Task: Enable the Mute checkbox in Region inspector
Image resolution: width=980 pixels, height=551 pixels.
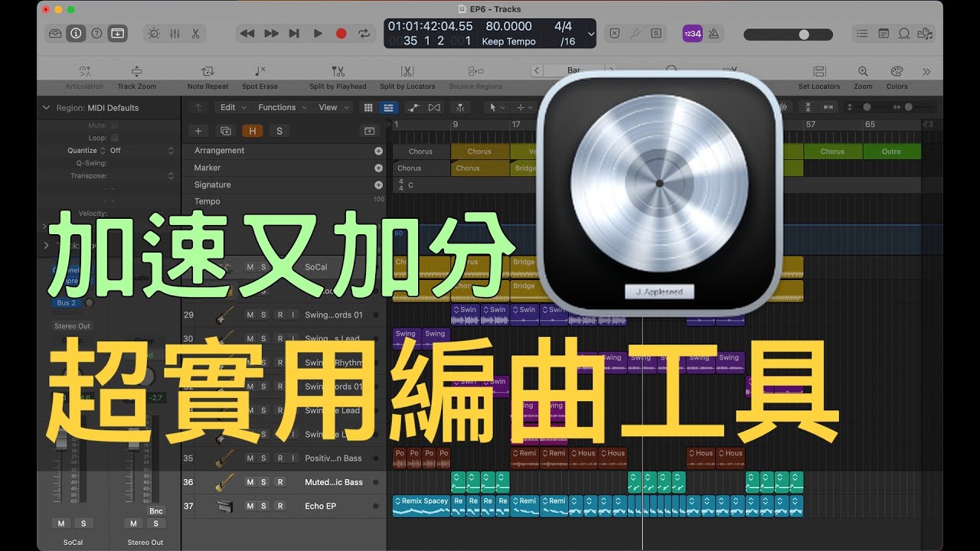Action: [x=115, y=126]
